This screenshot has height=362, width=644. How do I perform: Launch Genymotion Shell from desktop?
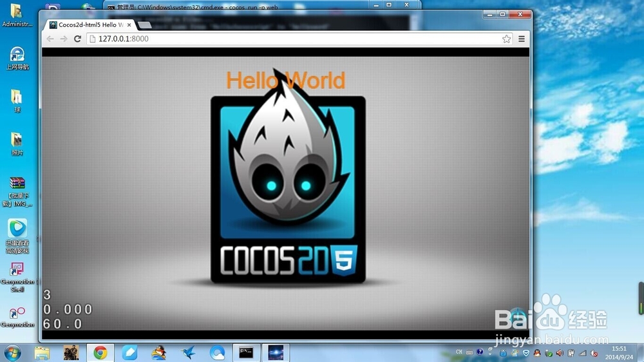(x=17, y=278)
